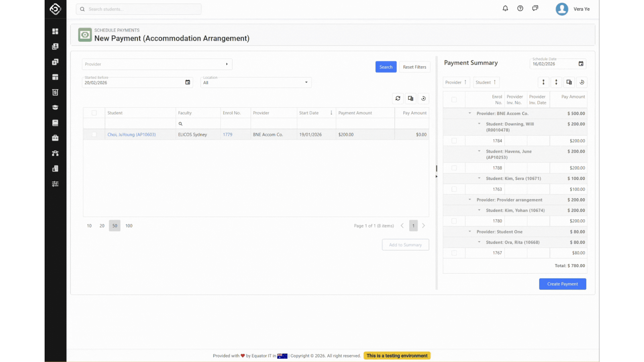The width and height of the screenshot is (644, 362).
Task: Check the select-all box in summary header
Action: (454, 100)
